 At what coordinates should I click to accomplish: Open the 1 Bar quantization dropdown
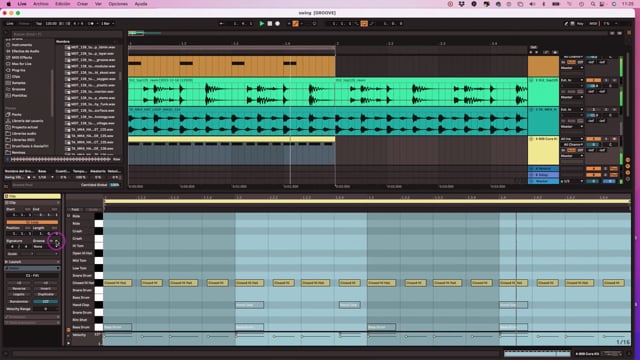click(107, 24)
